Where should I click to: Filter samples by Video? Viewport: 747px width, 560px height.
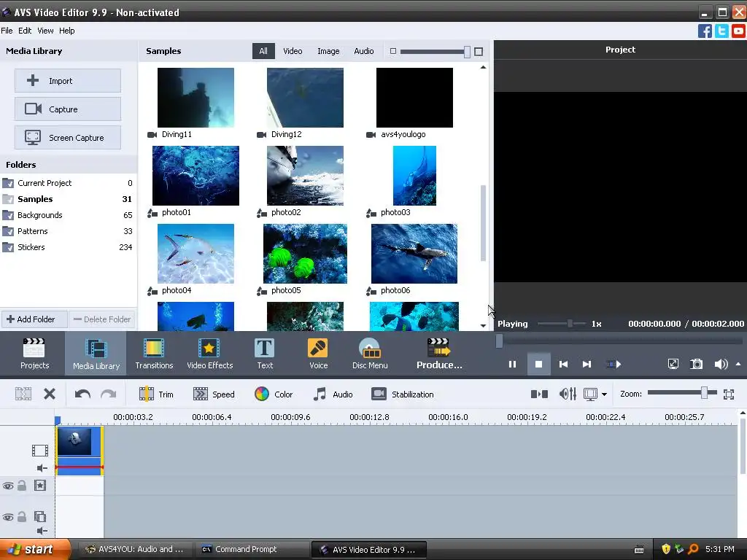point(293,51)
